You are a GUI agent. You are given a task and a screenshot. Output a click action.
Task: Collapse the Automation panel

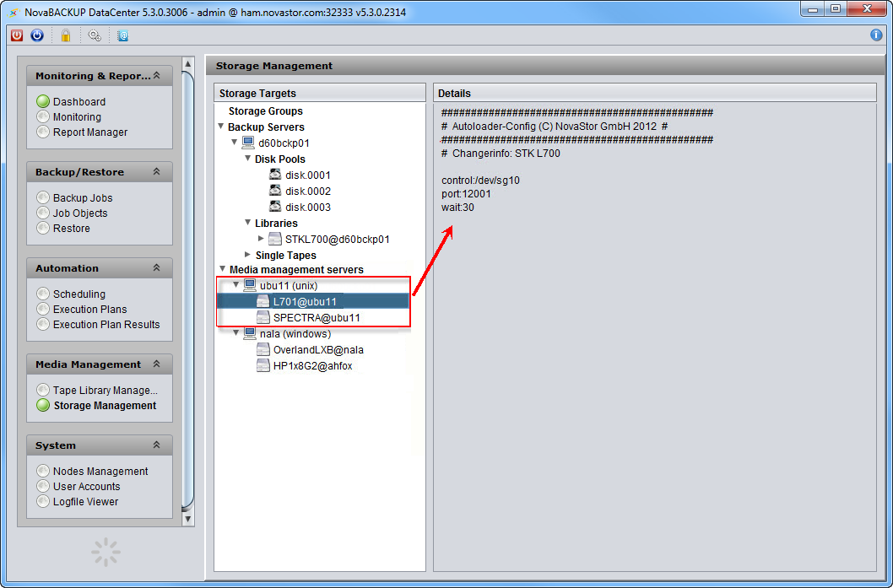(x=157, y=268)
